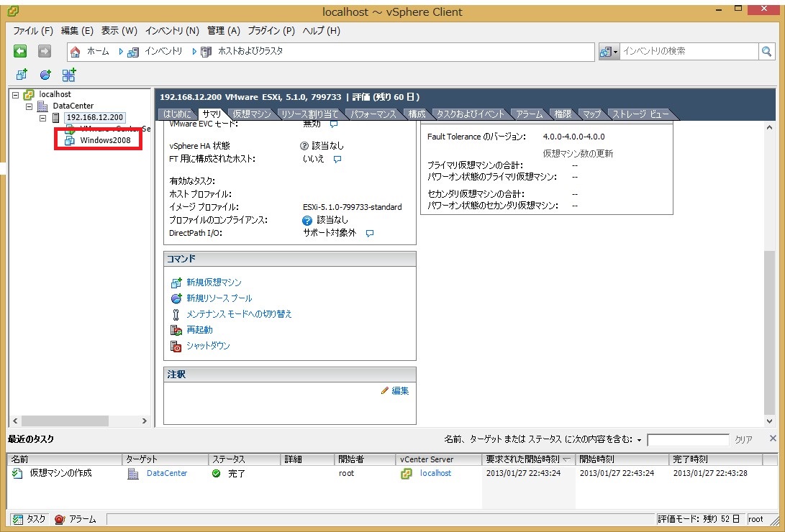Open the プラグイン (P) menu
785x532 pixels.
tap(271, 31)
